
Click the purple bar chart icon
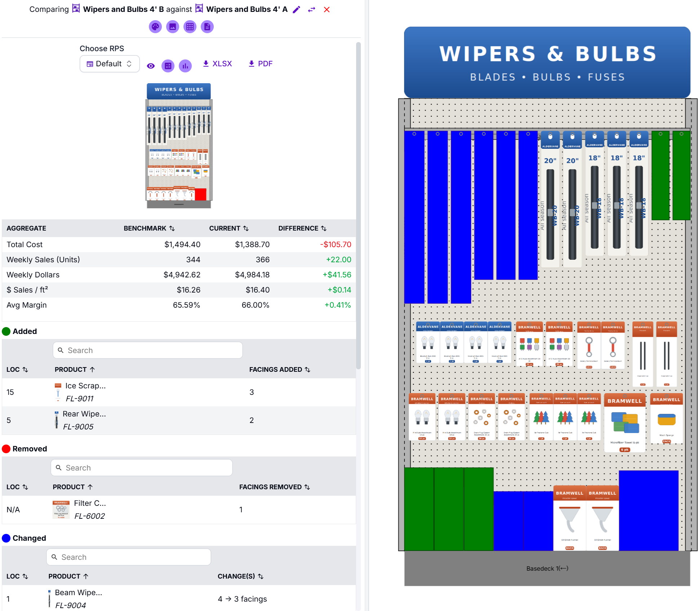tap(185, 66)
